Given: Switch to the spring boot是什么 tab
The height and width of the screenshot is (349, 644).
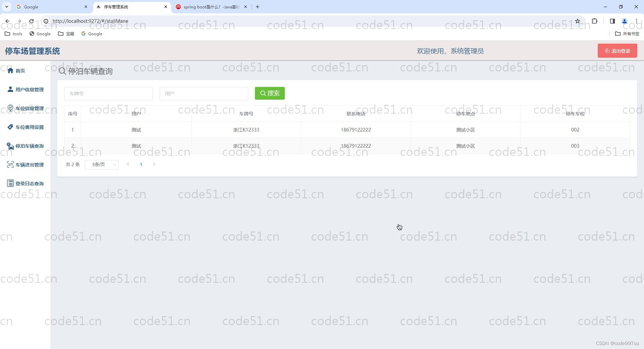Looking at the screenshot, I should [x=211, y=7].
